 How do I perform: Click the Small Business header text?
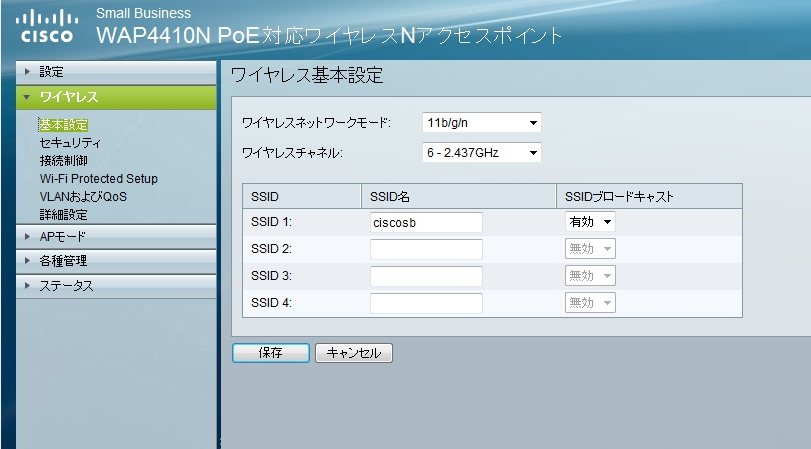(143, 13)
